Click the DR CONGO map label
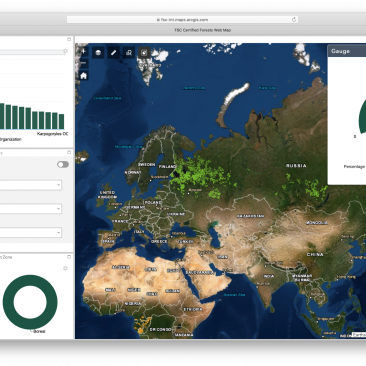 160,329
